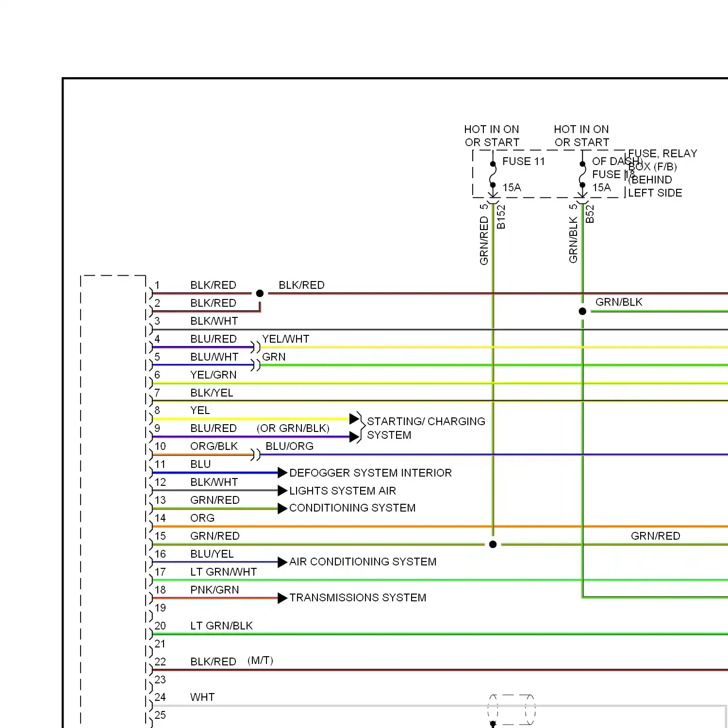This screenshot has width=728, height=728.
Task: Select the (M/T) note on pin 22
Action: 261,661
